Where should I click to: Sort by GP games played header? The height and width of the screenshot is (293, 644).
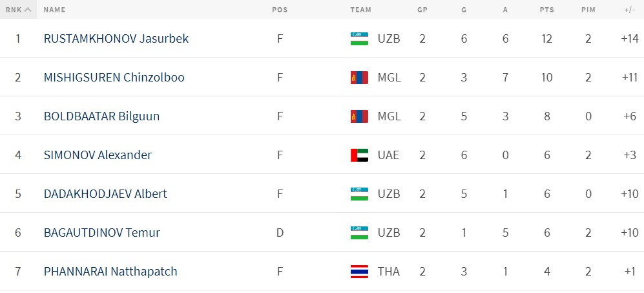(x=422, y=10)
